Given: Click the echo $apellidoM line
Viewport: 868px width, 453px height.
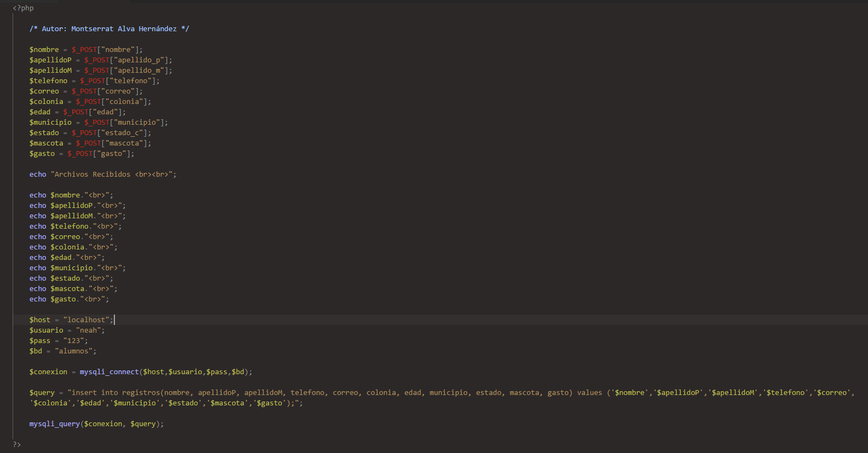Looking at the screenshot, I should pyautogui.click(x=78, y=216).
